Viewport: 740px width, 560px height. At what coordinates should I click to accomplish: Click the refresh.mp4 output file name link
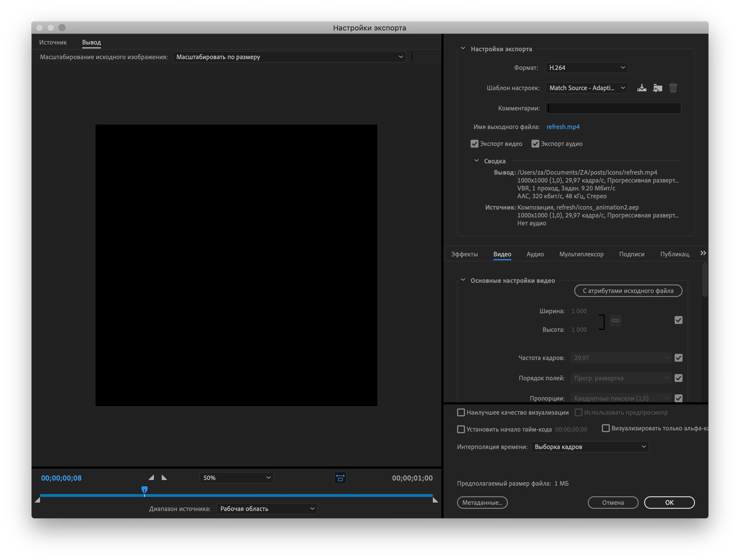coord(563,127)
